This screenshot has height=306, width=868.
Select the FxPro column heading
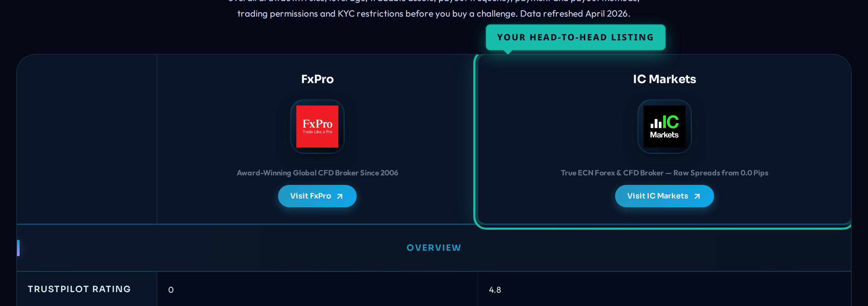click(317, 79)
